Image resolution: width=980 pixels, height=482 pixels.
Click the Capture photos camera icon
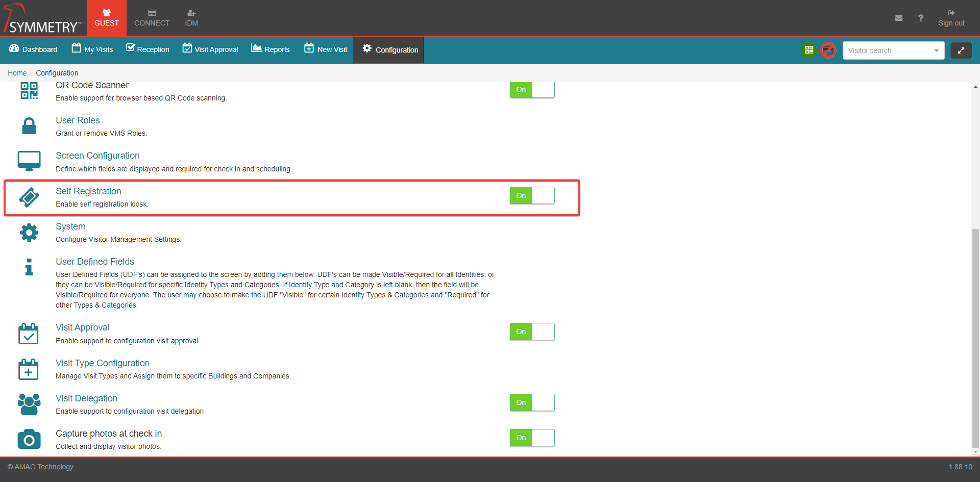29,439
